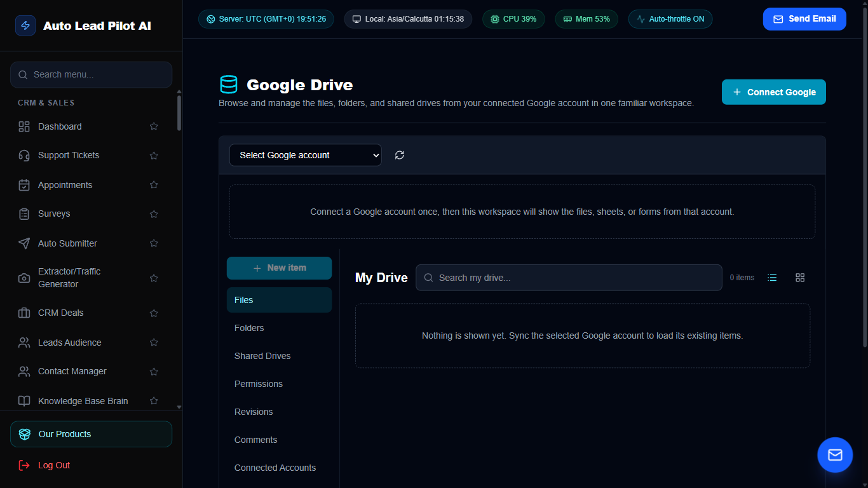Select the Files tab
The height and width of the screenshot is (488, 868).
(279, 300)
